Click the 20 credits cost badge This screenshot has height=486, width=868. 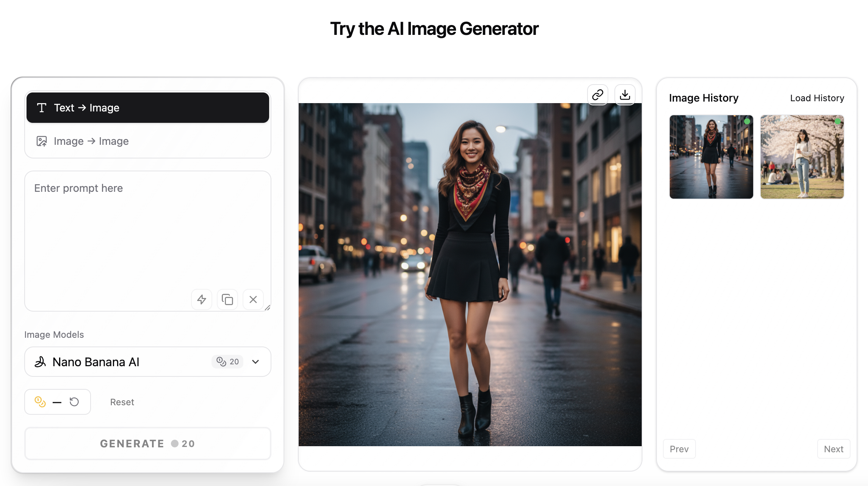coord(227,362)
